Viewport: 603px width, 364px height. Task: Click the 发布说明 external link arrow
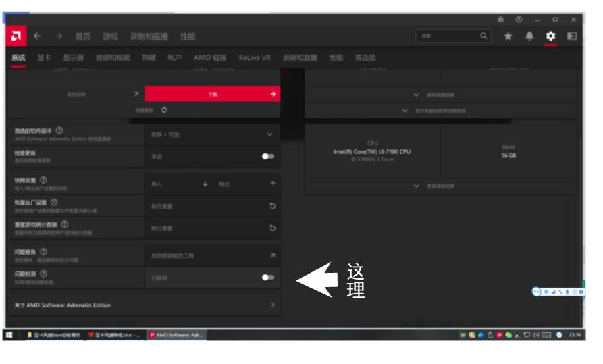click(136, 94)
